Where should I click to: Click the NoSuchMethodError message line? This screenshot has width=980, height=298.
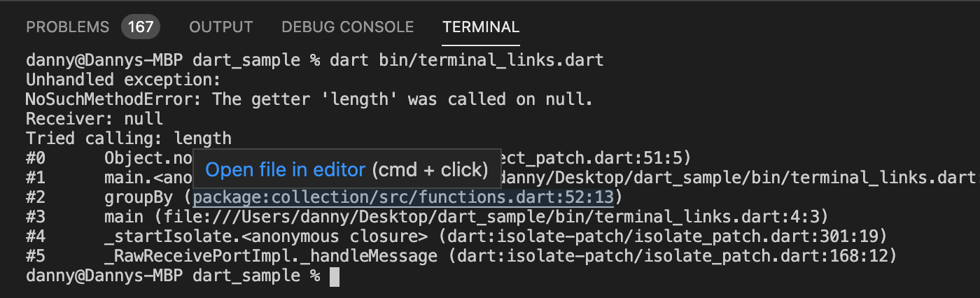pyautogui.click(x=309, y=99)
